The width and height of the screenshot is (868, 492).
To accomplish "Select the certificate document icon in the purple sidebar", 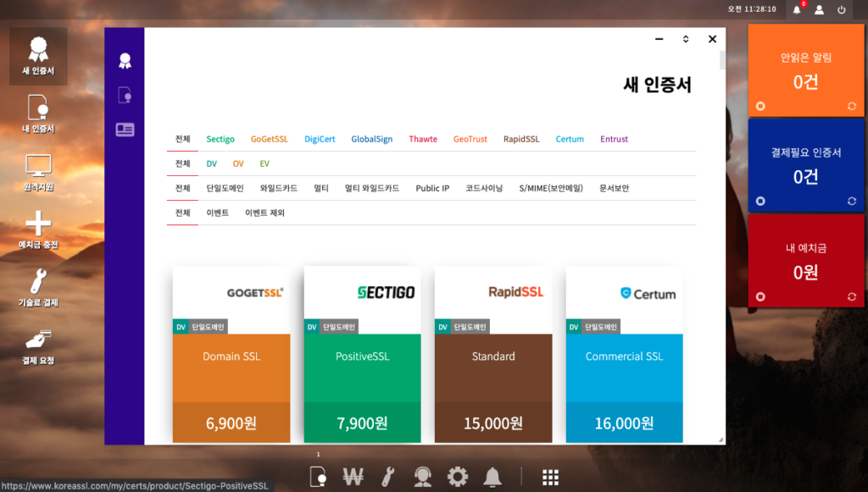I will coord(125,95).
